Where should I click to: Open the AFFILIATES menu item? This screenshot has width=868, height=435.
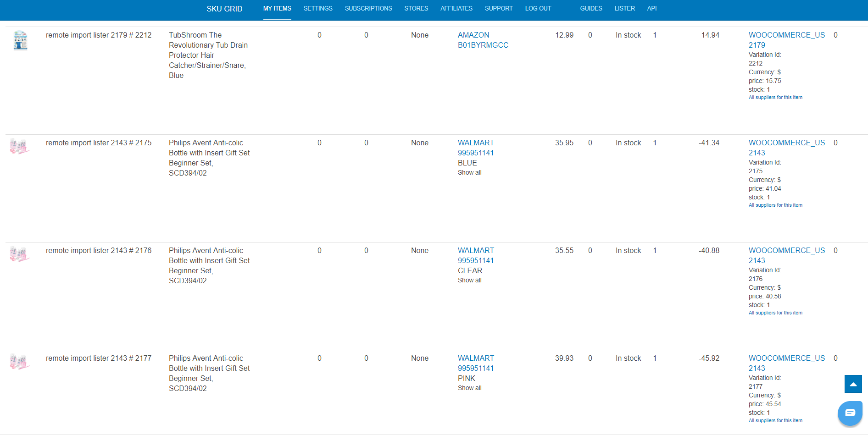pyautogui.click(x=456, y=8)
